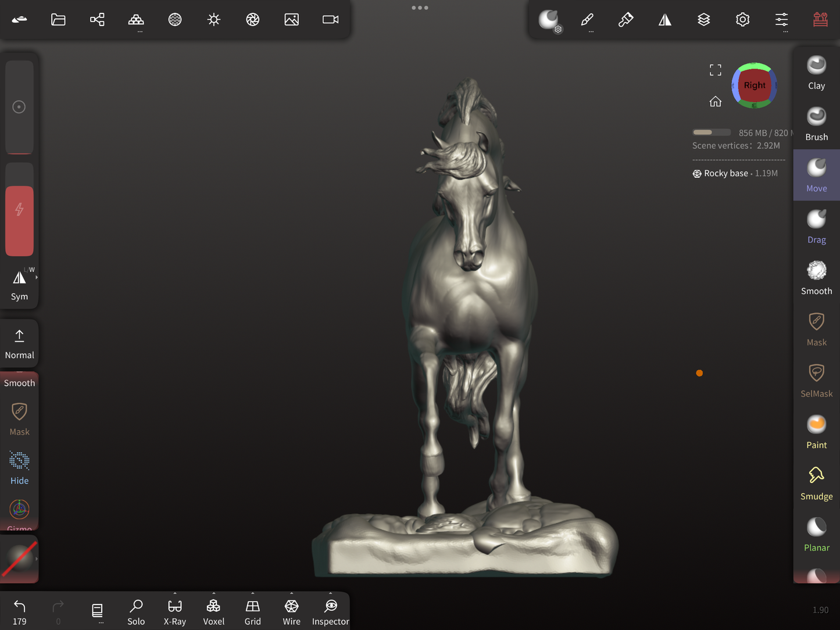Expand the Voxel remesh options

click(213, 595)
